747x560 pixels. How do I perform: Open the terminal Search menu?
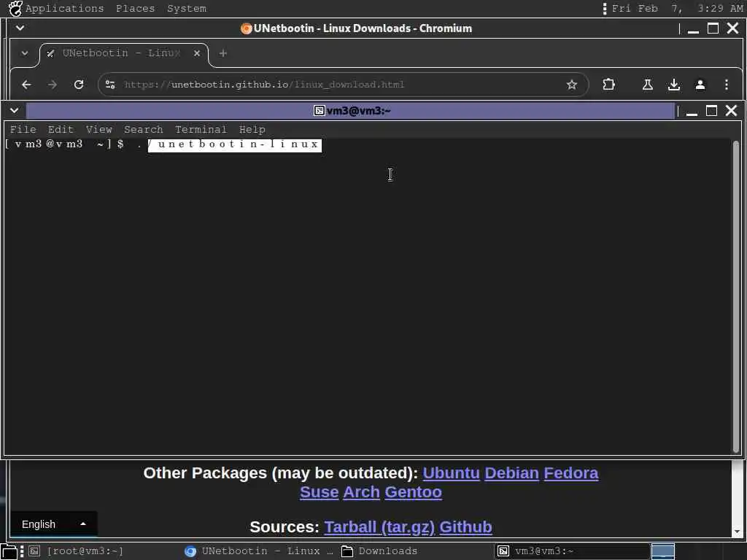click(x=144, y=130)
